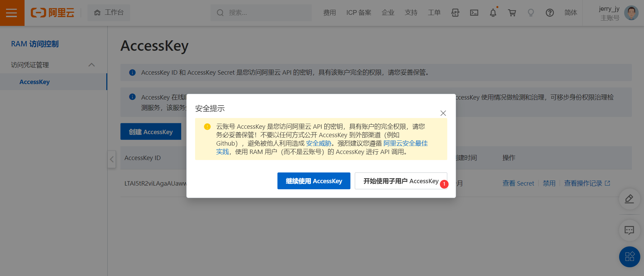This screenshot has width=644, height=276.
Task: Open the ICP 备案 menu
Action: 359,13
